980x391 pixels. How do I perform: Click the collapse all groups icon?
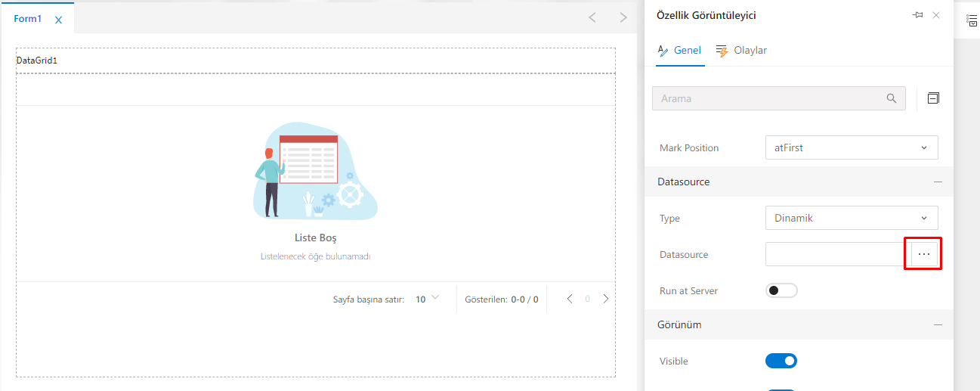[933, 98]
